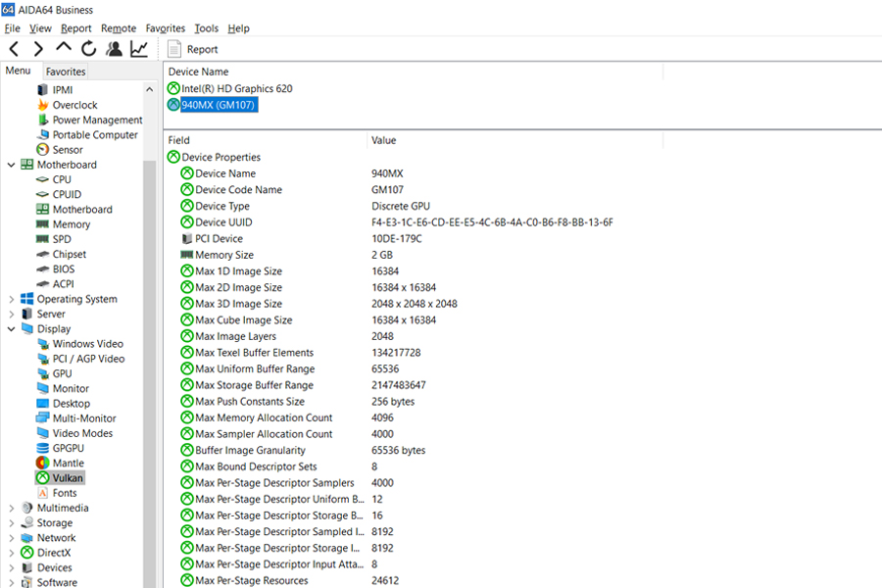
Task: Open the graph chart toolbar icon
Action: [139, 50]
